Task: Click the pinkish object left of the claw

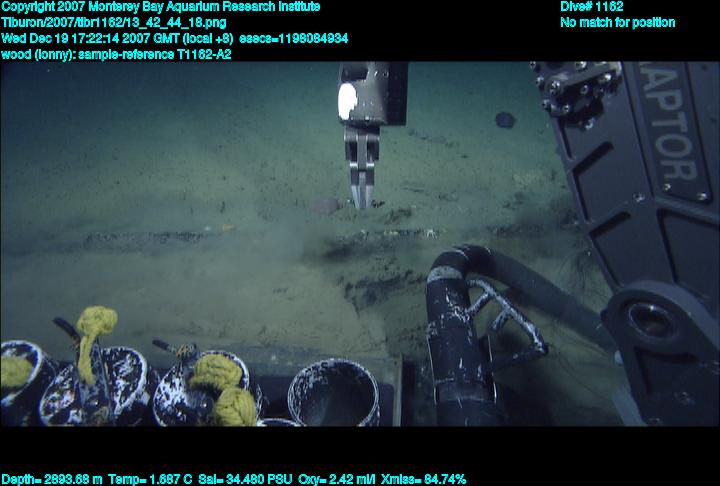Action: click(x=325, y=205)
